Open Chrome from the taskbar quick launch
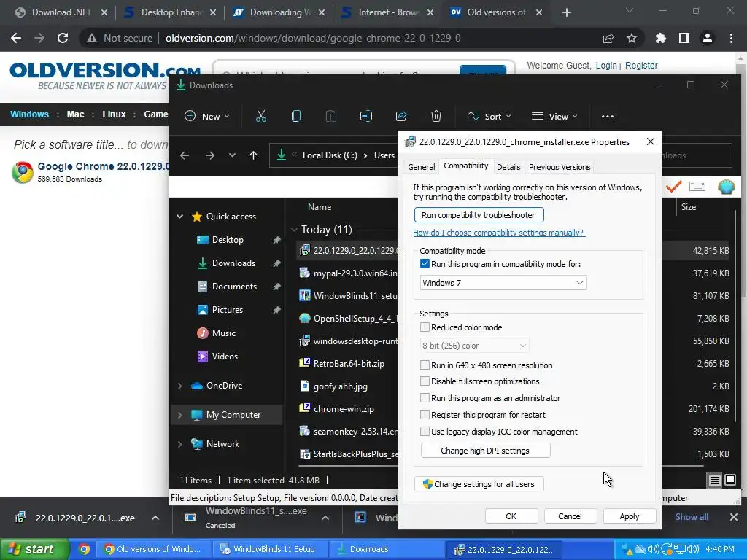 [x=84, y=549]
